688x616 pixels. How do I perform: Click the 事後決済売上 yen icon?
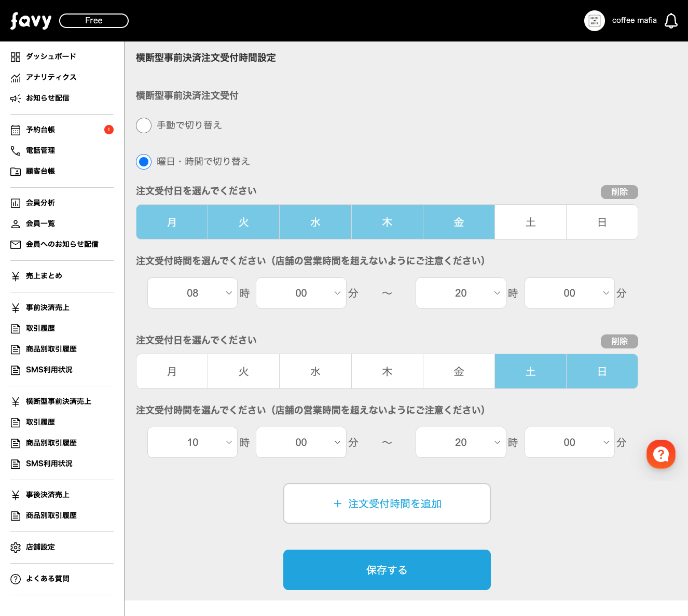tap(16, 495)
